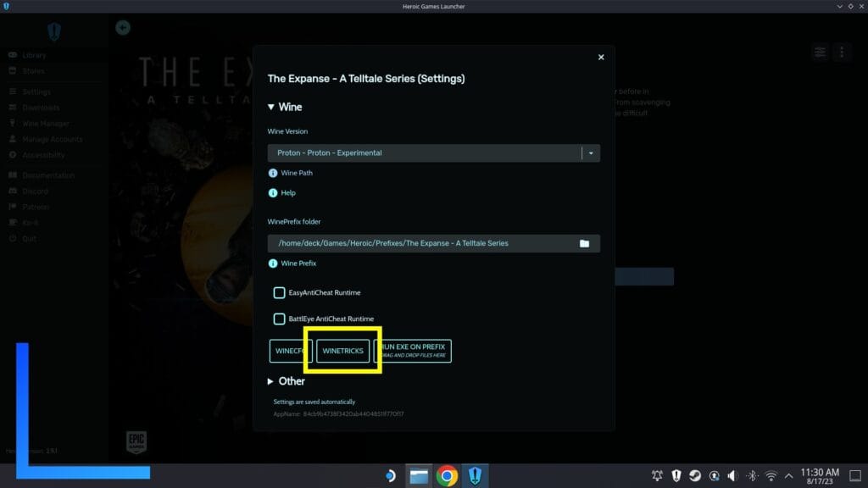The image size is (868, 488).
Task: Open KDE application launcher
Action: 390,476
